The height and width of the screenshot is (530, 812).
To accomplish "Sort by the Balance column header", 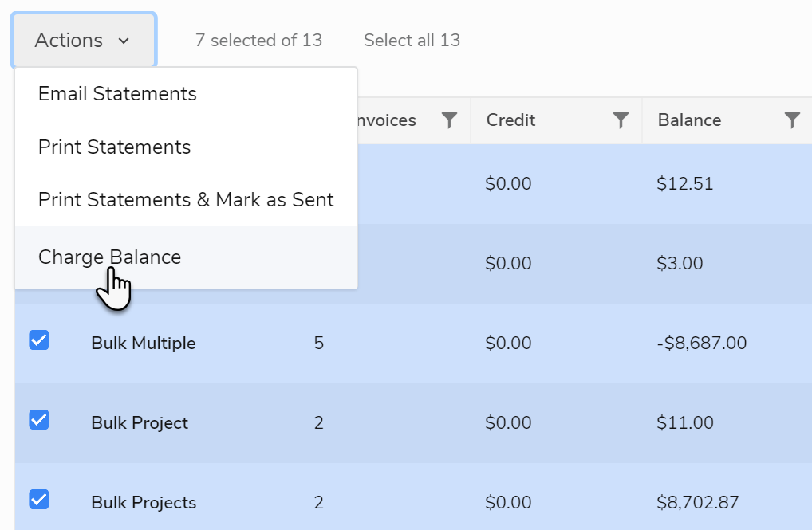I will (x=689, y=120).
